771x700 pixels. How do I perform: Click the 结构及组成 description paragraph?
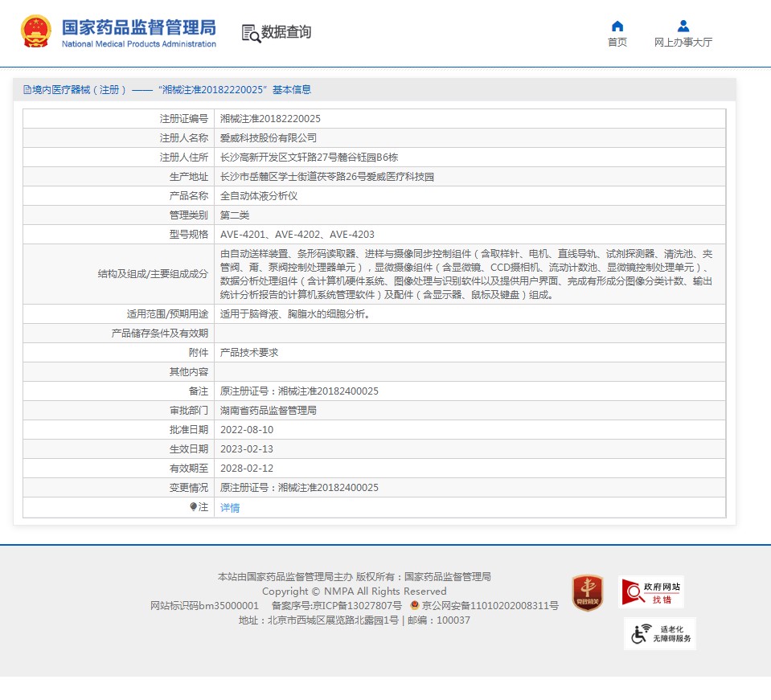pos(466,274)
